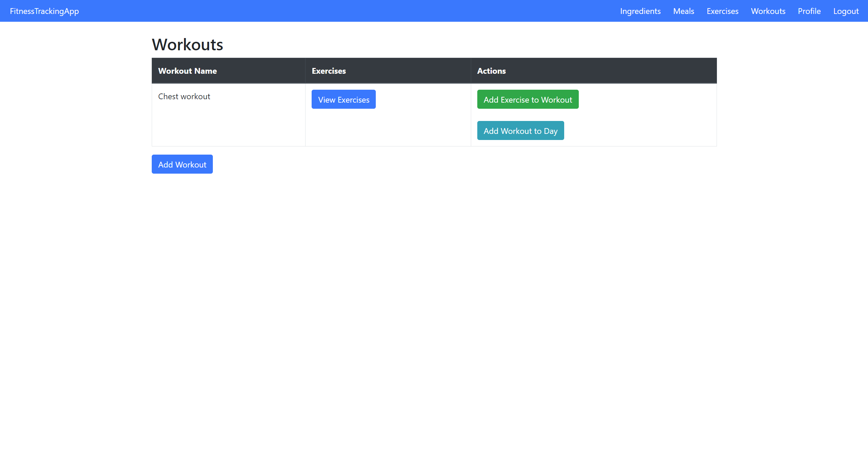Image resolution: width=868 pixels, height=456 pixels.
Task: Click the View Exercises button
Action: click(x=344, y=99)
